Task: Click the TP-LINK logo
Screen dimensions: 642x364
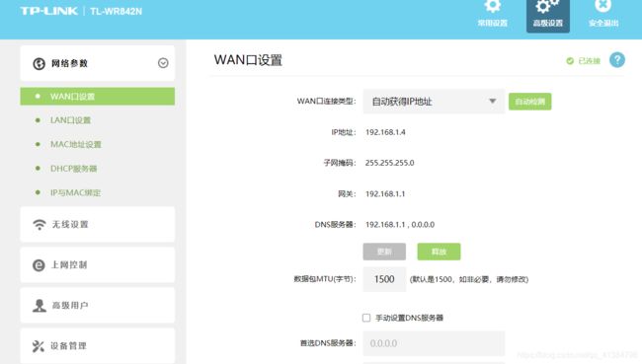Action: 49,11
